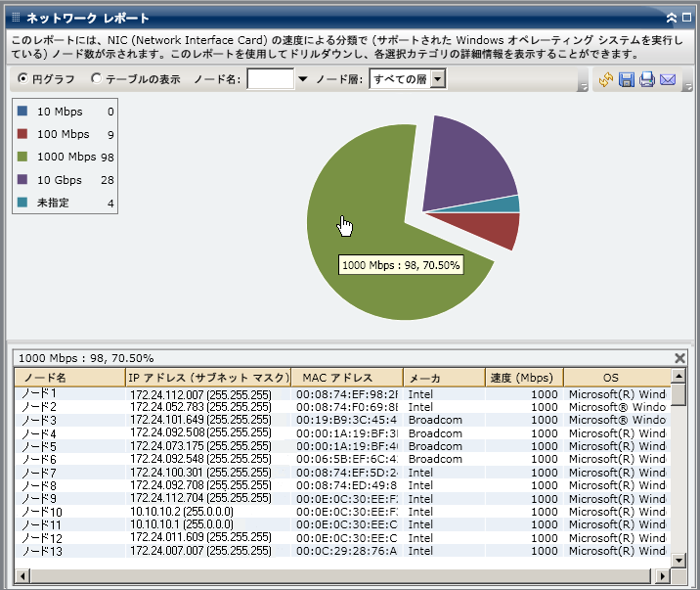
Task: Click the refresh report icon
Action: [x=606, y=79]
